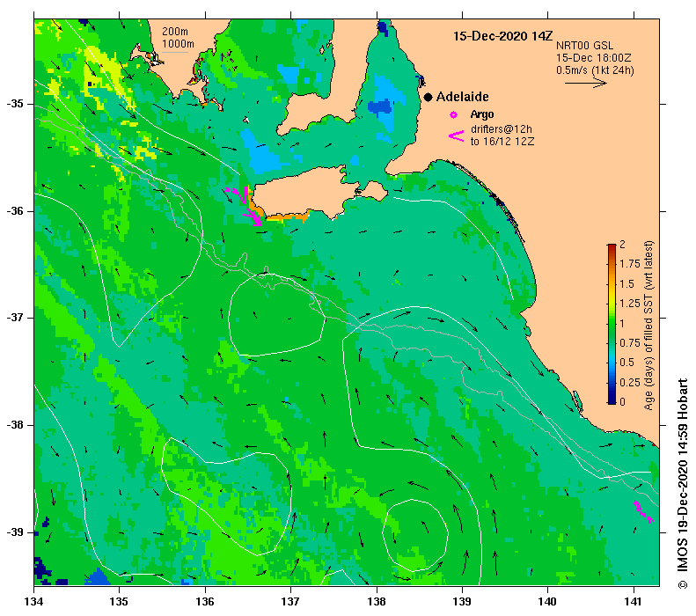696x616 pixels.
Task: Click the magenta Argo float legend symbol
Action: coord(454,115)
